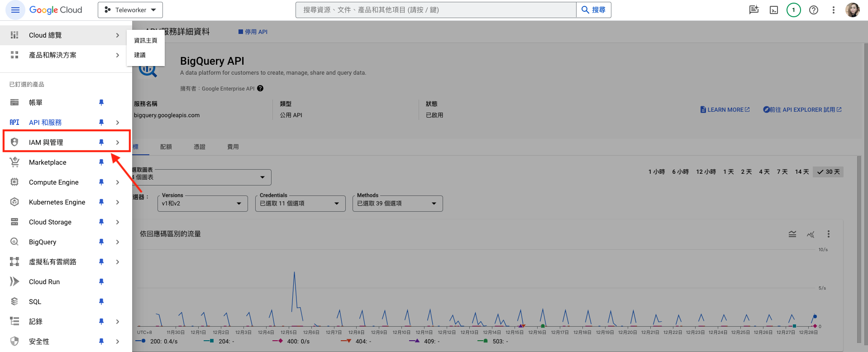Select the 1 小時 time range
The image size is (868, 352).
pyautogui.click(x=657, y=172)
